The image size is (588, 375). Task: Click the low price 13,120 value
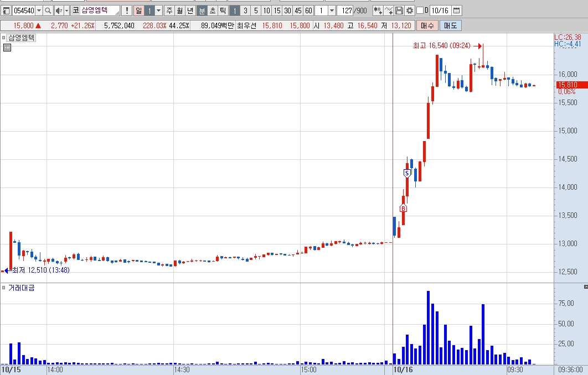(x=401, y=25)
